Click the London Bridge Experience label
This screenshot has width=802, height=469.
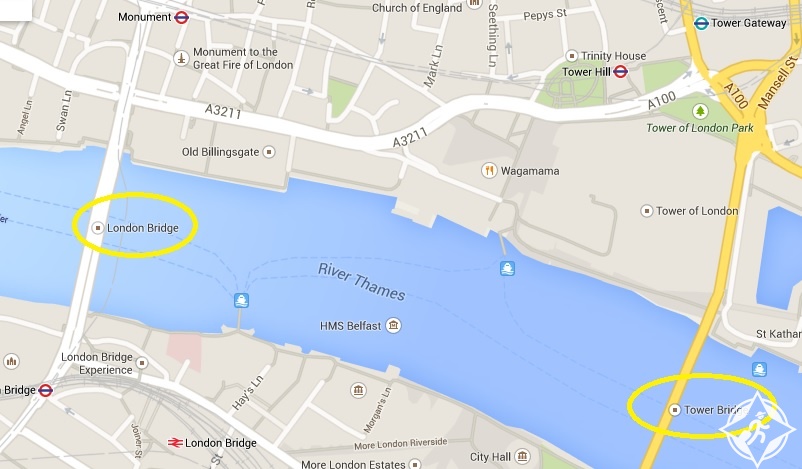click(97, 363)
